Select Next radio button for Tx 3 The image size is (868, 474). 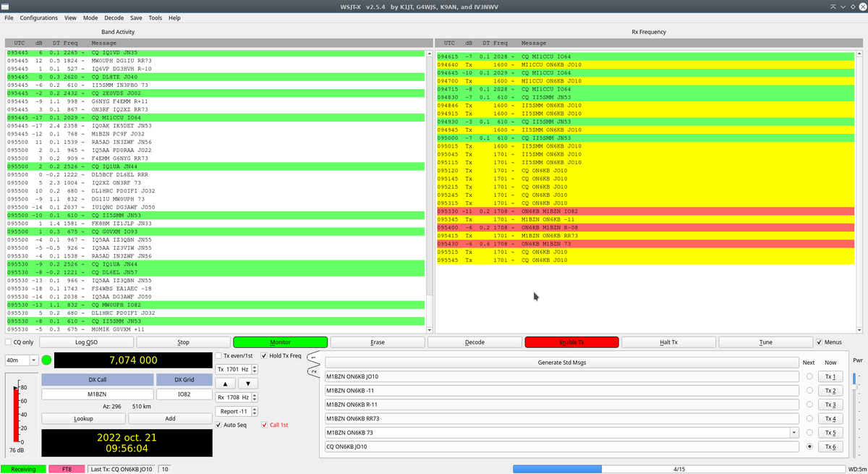pyautogui.click(x=809, y=405)
